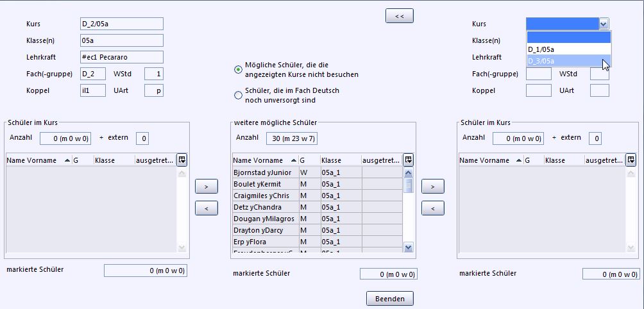The height and width of the screenshot is (309, 644).
Task: Click middle markierte Schüler count field
Action: 389,274
